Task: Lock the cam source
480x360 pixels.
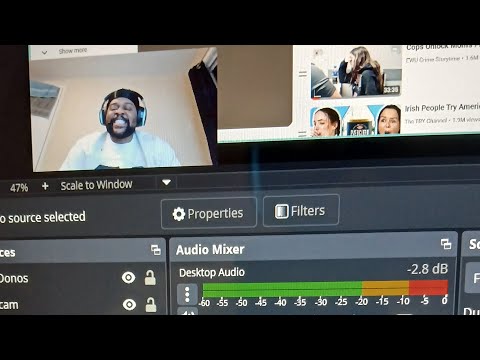Action: [151, 304]
